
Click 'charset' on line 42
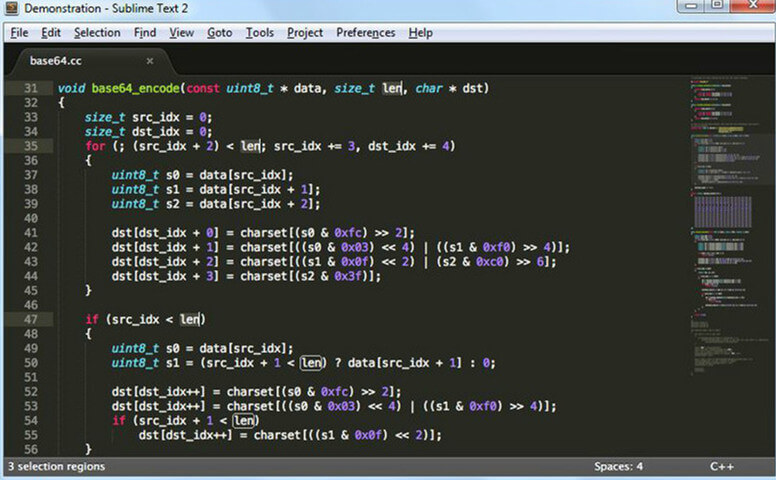264,247
